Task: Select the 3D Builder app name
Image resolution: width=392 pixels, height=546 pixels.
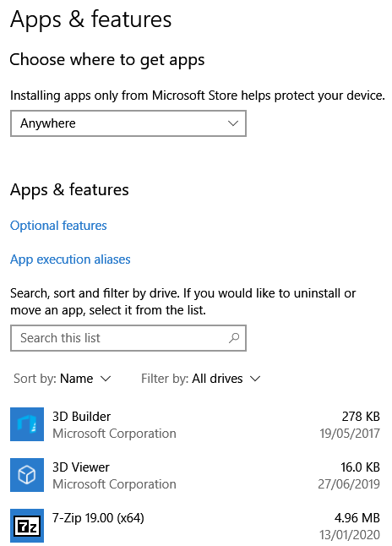Action: coord(81,417)
